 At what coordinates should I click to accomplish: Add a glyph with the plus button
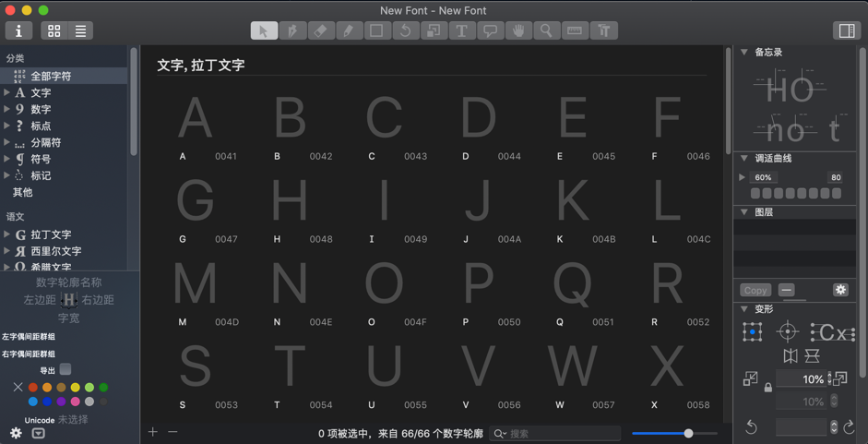point(153,432)
